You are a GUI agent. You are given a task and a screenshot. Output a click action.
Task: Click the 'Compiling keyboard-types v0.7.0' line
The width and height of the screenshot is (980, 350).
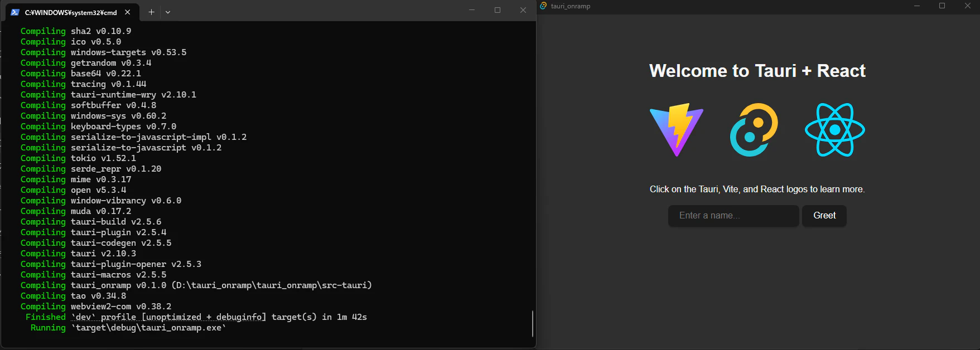[x=99, y=127]
